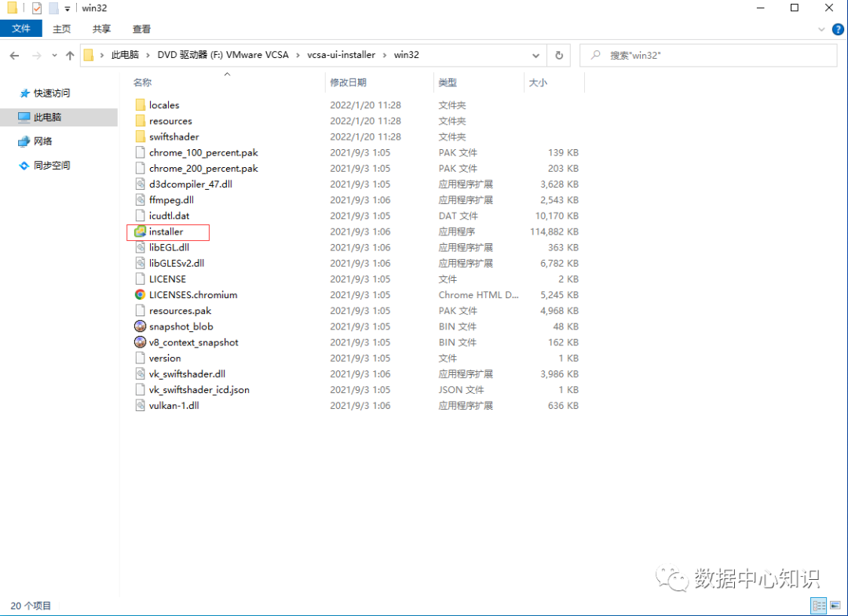Click the swiftshader folder icon
848x616 pixels.
(x=140, y=137)
